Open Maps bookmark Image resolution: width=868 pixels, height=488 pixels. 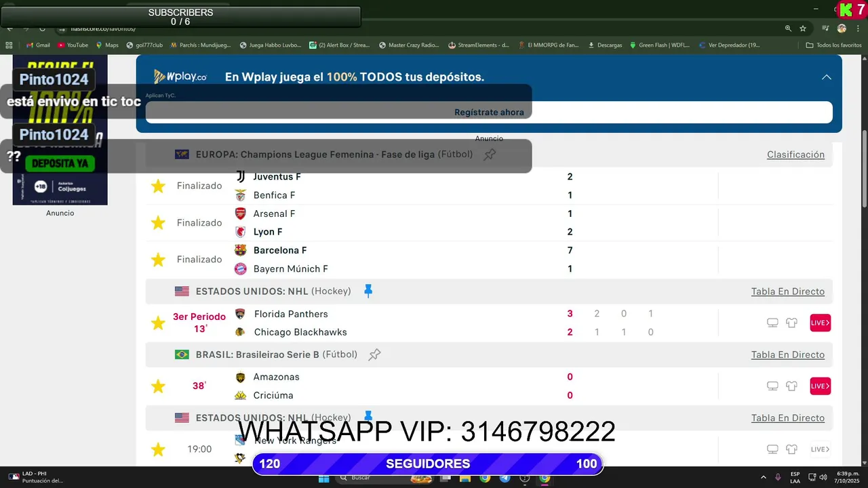point(107,45)
